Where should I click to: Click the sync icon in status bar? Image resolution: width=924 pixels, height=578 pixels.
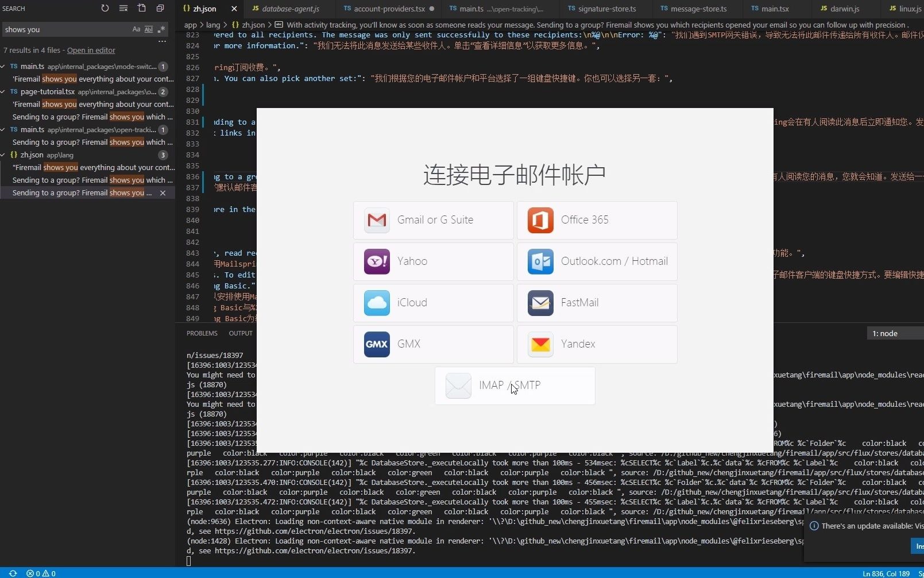click(x=13, y=573)
